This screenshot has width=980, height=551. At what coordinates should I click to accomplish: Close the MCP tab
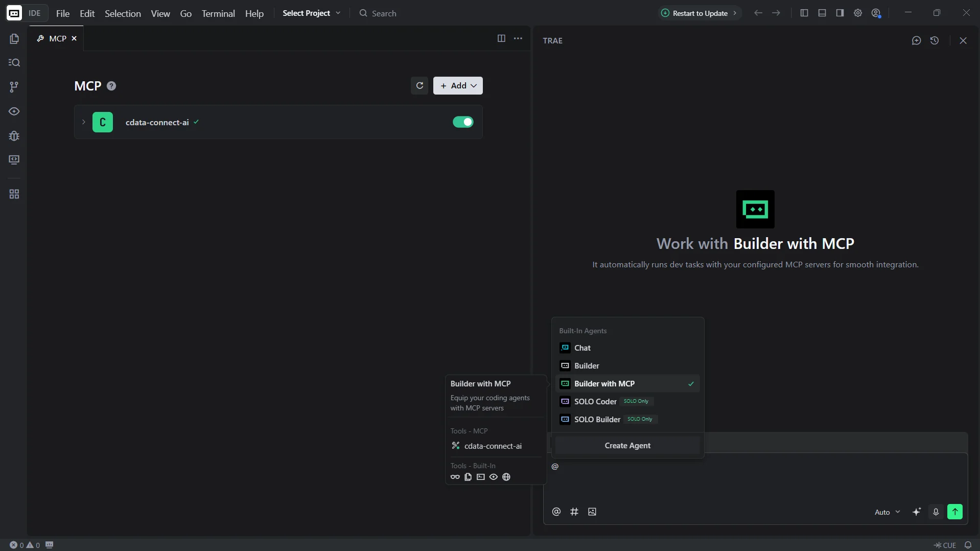point(74,38)
